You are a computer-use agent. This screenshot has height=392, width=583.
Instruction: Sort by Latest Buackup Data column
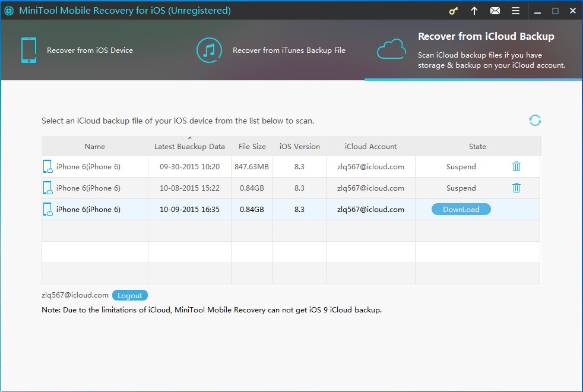point(189,147)
